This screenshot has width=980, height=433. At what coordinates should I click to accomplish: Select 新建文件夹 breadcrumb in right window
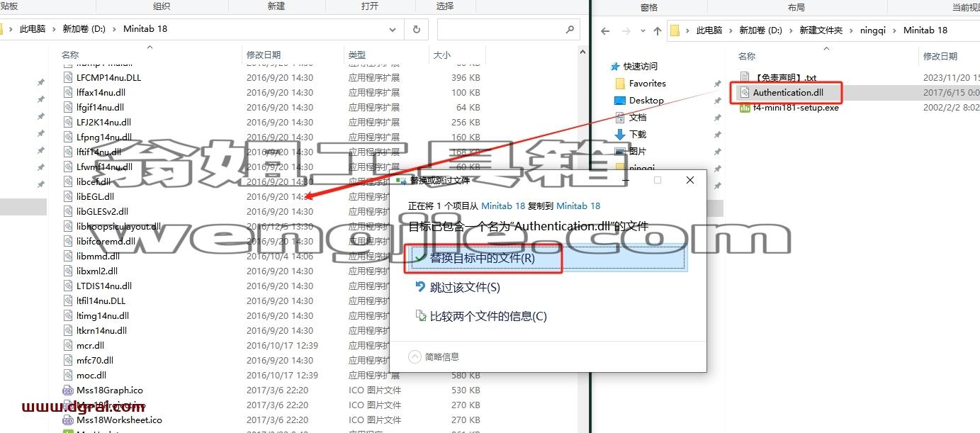click(821, 30)
